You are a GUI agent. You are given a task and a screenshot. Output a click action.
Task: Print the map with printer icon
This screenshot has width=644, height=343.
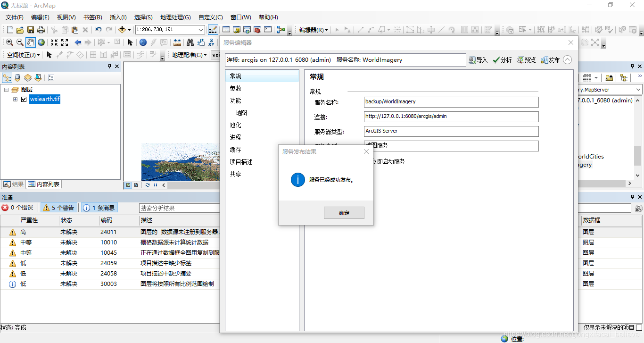click(x=41, y=30)
